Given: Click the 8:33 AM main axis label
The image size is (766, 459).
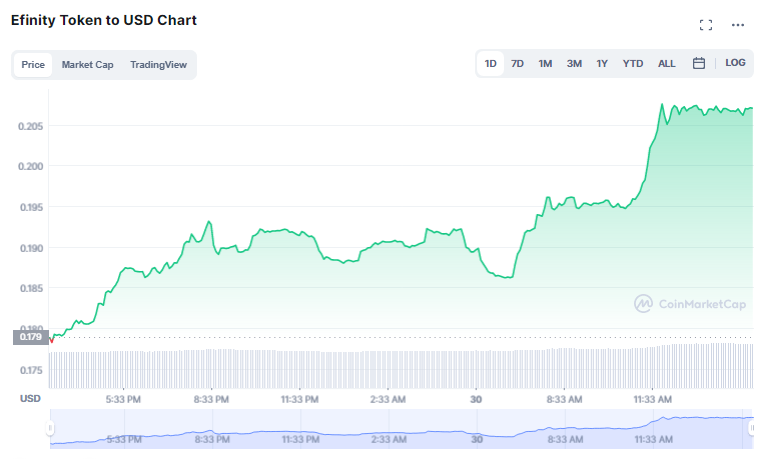Looking at the screenshot, I should [564, 399].
